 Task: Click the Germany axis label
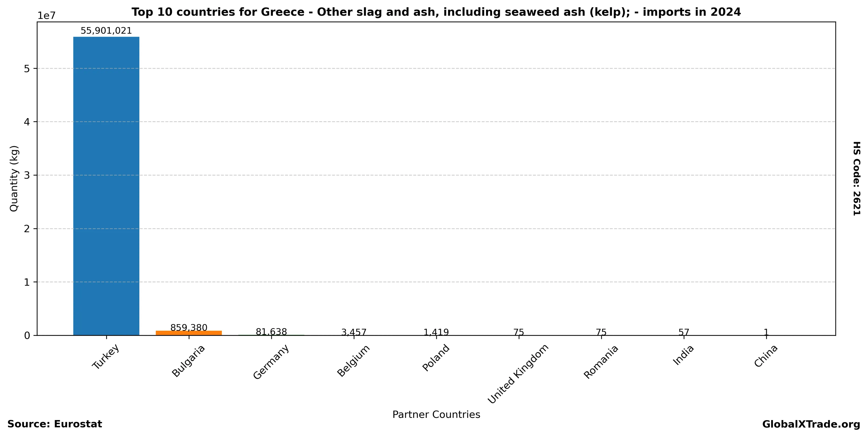pyautogui.click(x=271, y=362)
